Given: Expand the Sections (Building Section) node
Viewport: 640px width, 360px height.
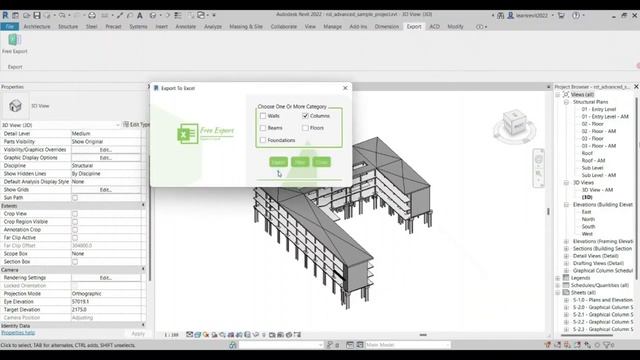Looking at the screenshot, I should 566,249.
